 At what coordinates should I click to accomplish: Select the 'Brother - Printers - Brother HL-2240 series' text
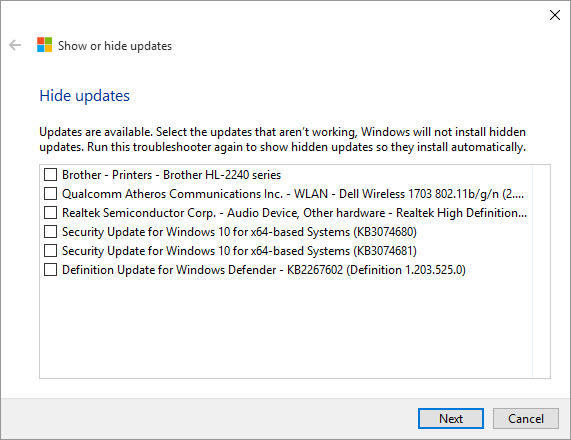172,175
